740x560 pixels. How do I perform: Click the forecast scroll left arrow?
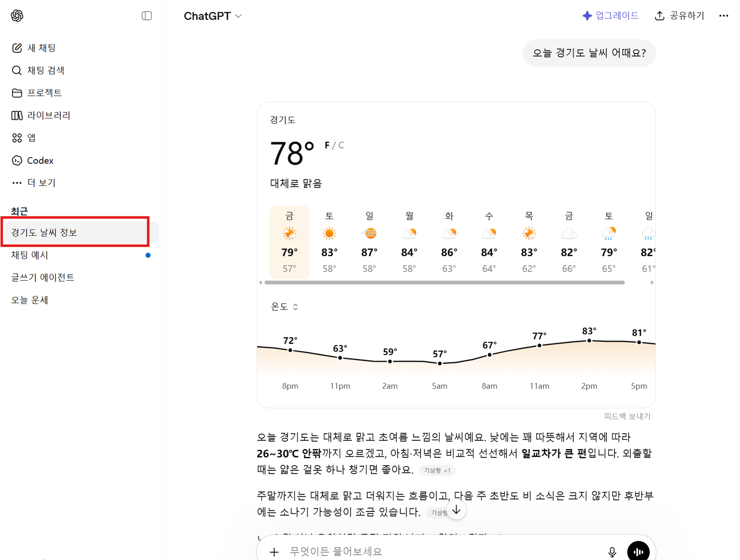260,283
